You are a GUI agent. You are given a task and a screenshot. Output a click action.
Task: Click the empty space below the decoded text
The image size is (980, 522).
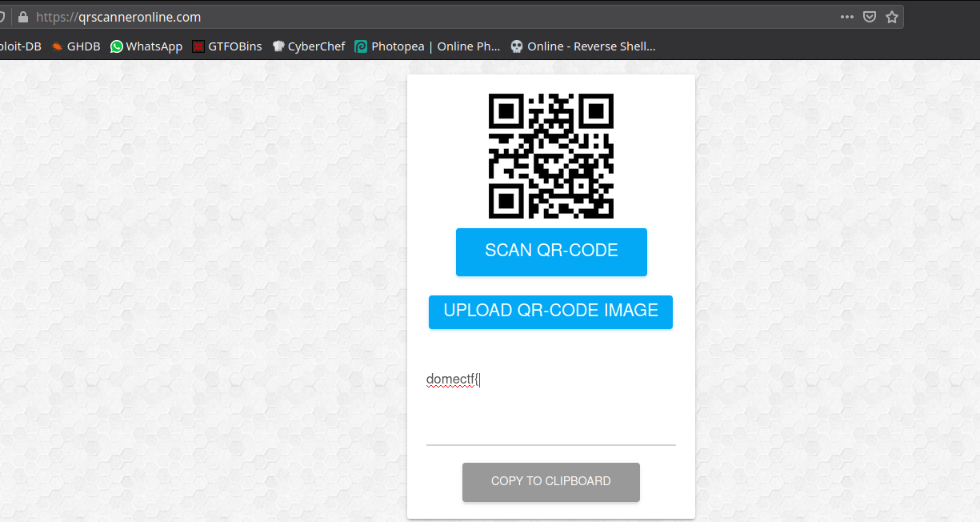pyautogui.click(x=550, y=420)
